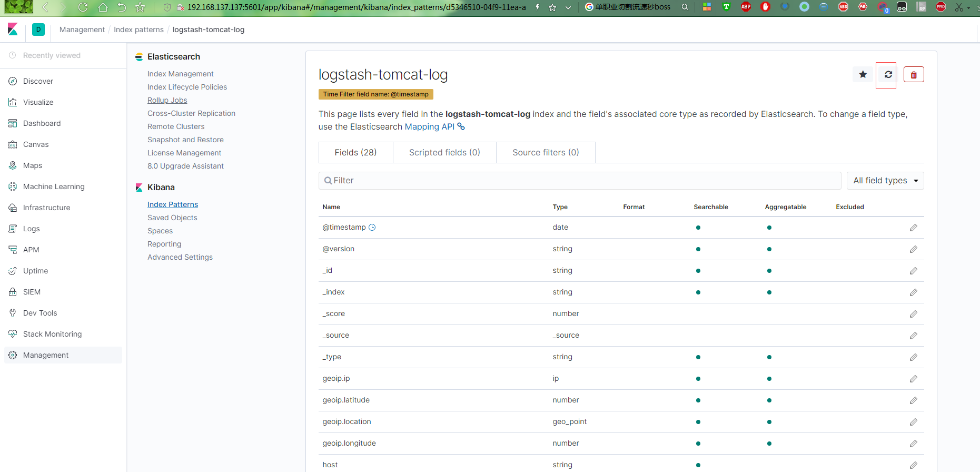The height and width of the screenshot is (472, 980).
Task: Open the Maps app
Action: click(33, 165)
